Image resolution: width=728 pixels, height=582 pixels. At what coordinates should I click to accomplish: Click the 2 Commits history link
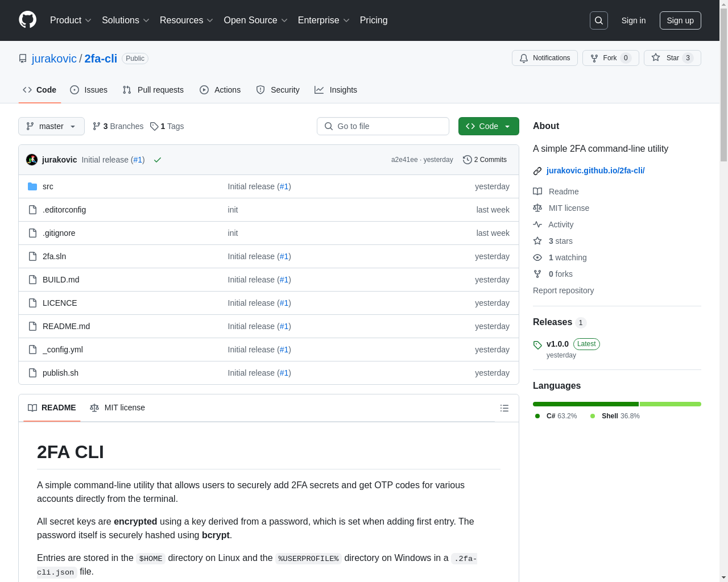click(485, 160)
